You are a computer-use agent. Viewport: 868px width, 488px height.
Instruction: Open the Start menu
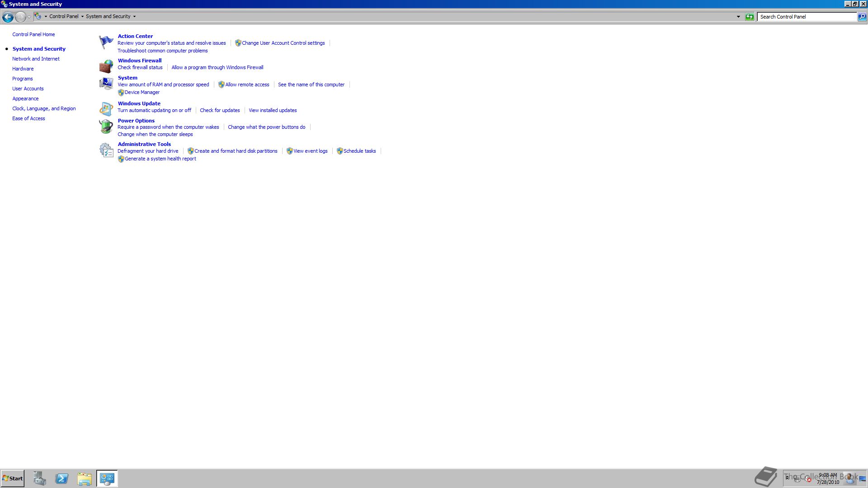pyautogui.click(x=13, y=479)
